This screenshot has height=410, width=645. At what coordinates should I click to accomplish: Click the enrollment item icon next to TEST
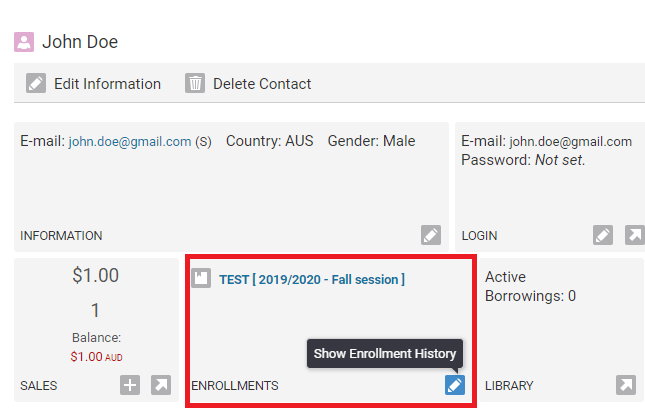pyautogui.click(x=201, y=279)
